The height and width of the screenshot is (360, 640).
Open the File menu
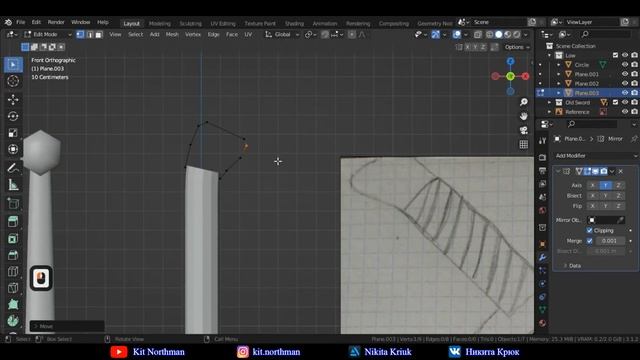point(21,22)
